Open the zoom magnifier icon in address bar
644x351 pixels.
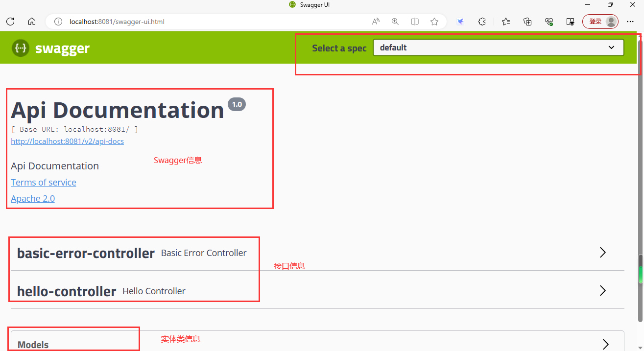coord(395,22)
